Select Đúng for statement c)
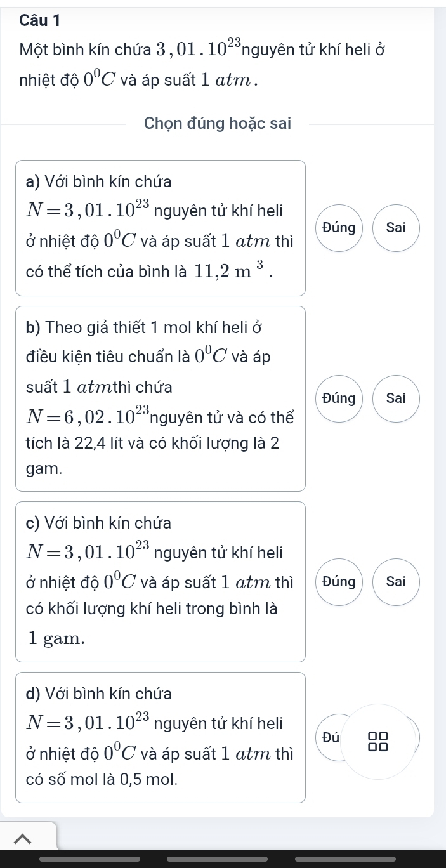 click(x=338, y=582)
